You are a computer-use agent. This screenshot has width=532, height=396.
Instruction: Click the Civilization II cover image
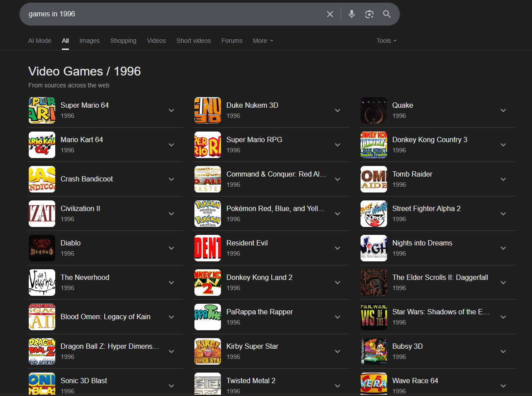click(x=42, y=214)
